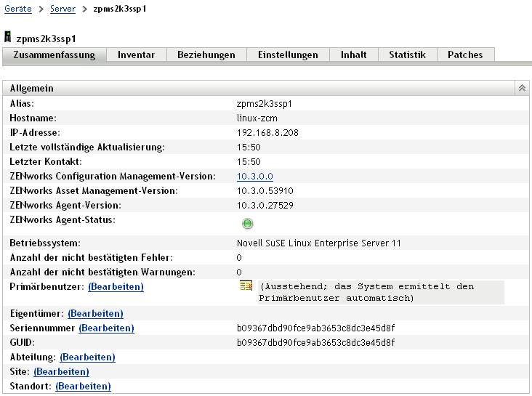The width and height of the screenshot is (532, 396).
Task: Click the unconfirmed Warnungen count 0
Action: tap(239, 272)
